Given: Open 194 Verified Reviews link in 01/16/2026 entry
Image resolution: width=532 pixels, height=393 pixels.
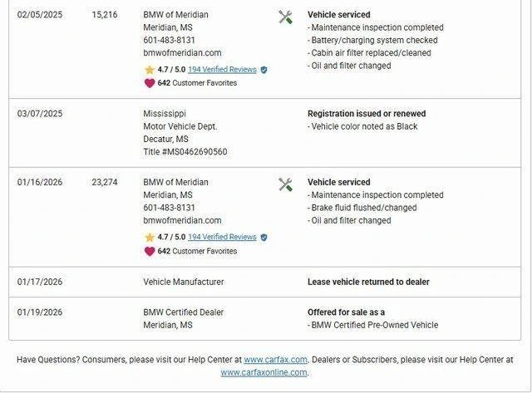Looking at the screenshot, I should (222, 238).
